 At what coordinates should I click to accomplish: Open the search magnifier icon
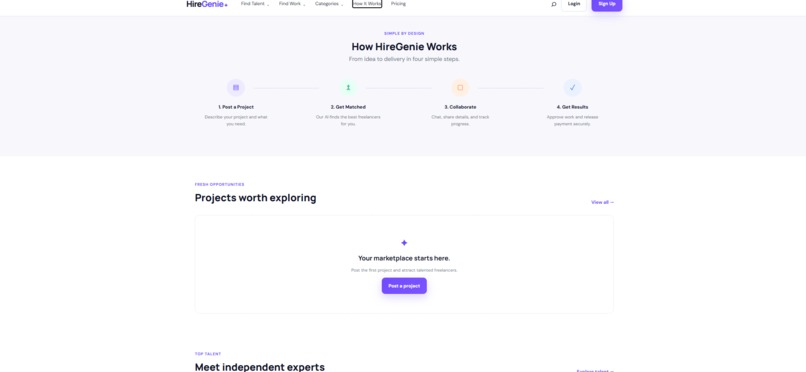click(554, 4)
